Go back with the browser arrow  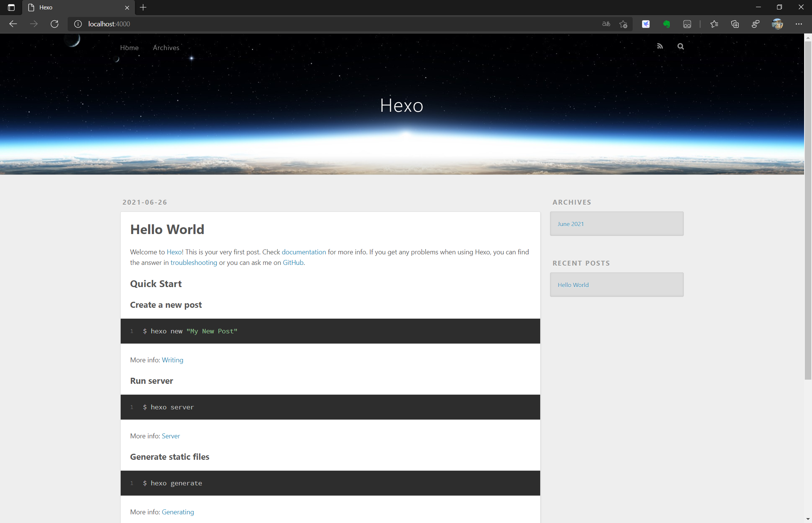tap(13, 24)
